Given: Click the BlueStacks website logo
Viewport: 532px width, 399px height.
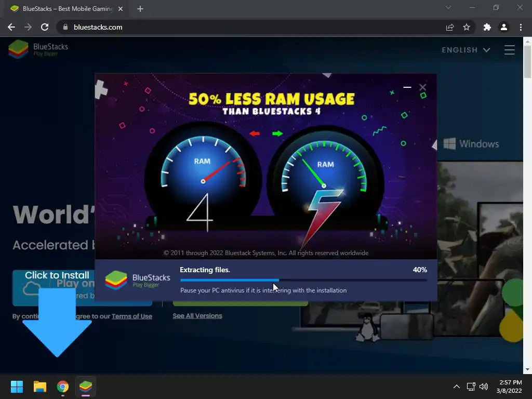Looking at the screenshot, I should pyautogui.click(x=38, y=49).
